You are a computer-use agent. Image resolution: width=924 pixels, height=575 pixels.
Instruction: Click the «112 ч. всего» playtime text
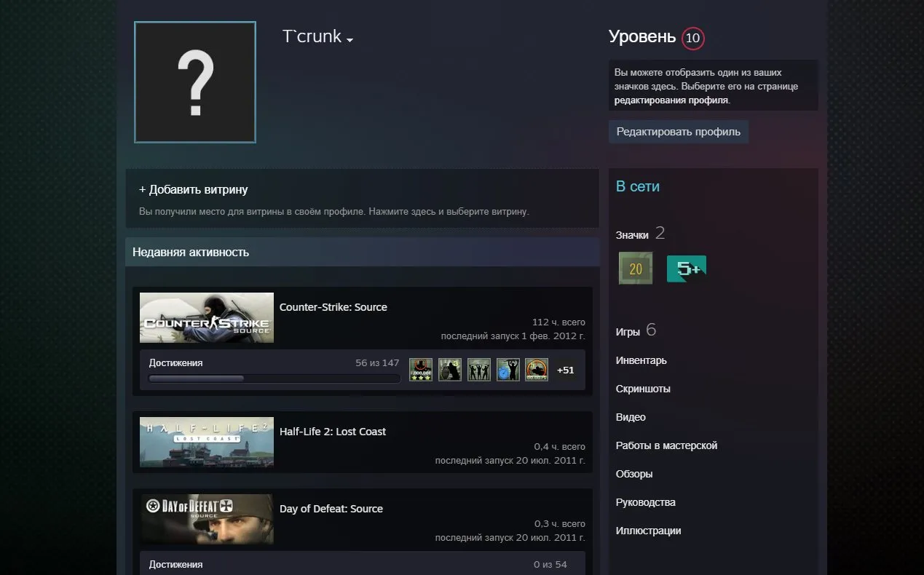pos(558,322)
